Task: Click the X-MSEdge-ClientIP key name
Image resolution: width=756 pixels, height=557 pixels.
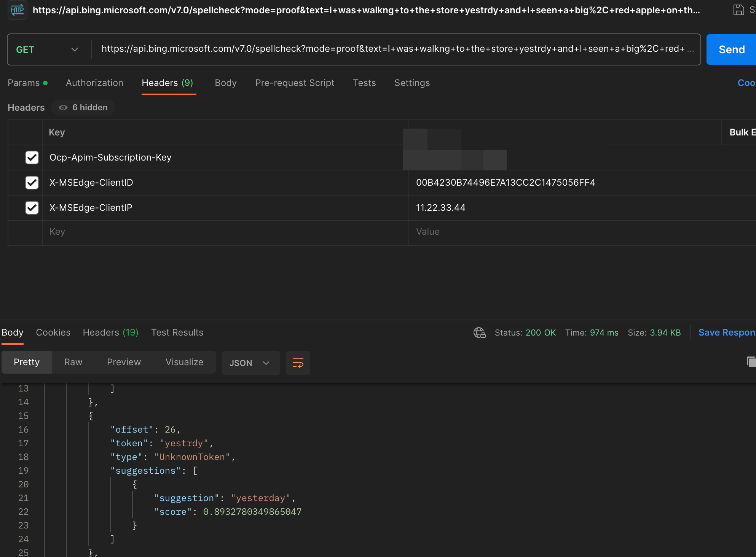Action: tap(91, 208)
